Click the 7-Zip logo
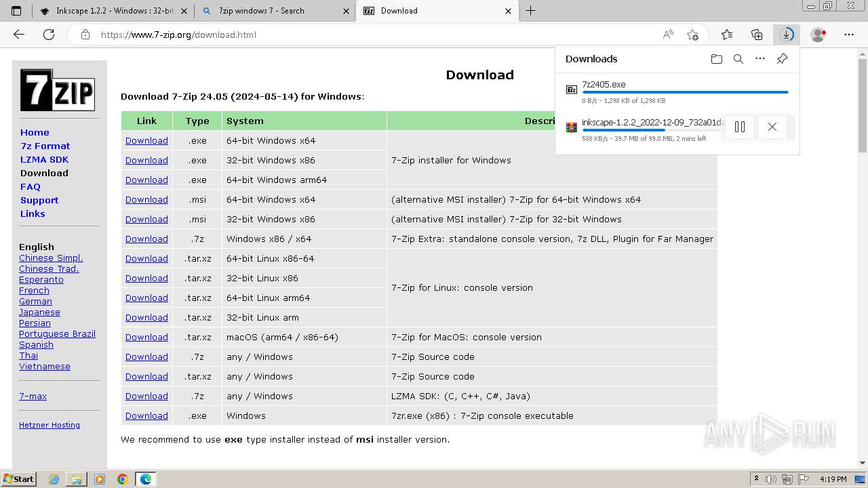The image size is (868, 488). [x=57, y=90]
